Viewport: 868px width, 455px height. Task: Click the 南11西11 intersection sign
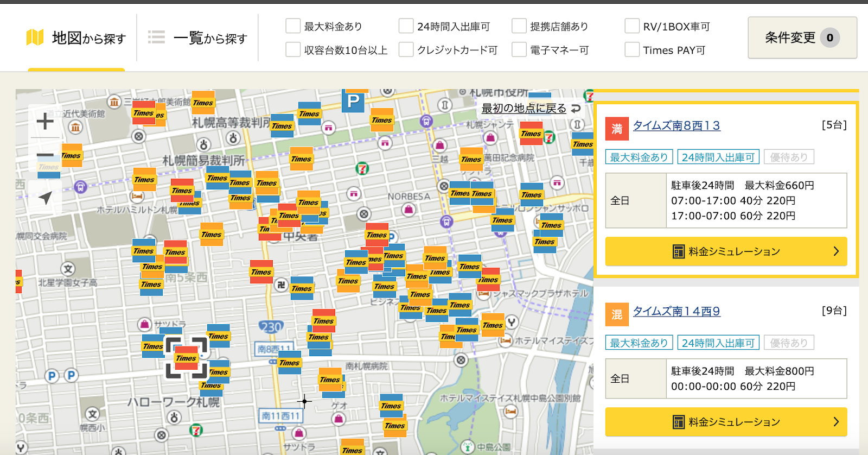280,416
